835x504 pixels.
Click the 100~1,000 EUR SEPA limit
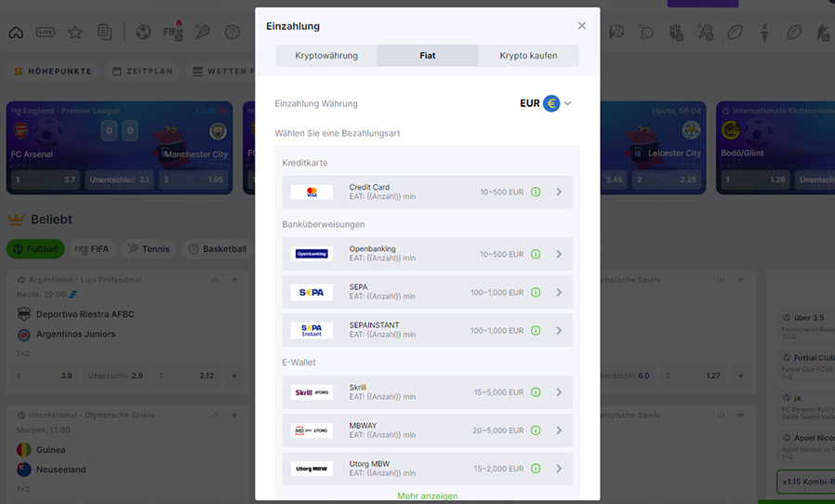(x=497, y=293)
